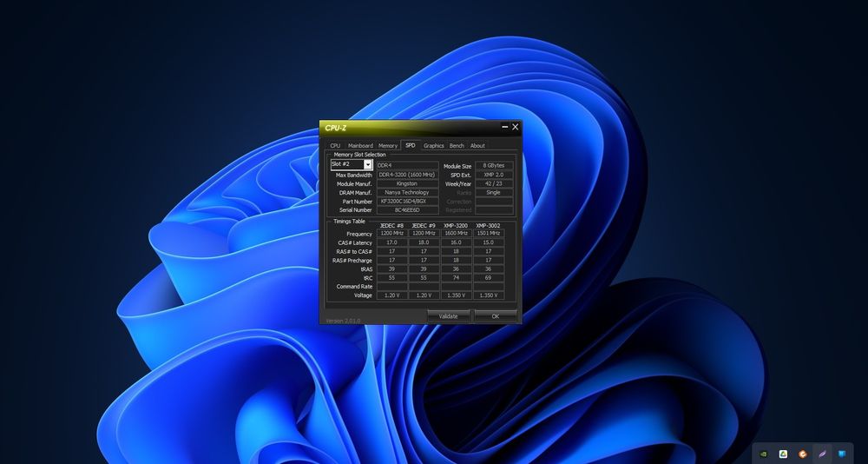Click the purple feather tray icon
868x464 pixels.
point(822,454)
